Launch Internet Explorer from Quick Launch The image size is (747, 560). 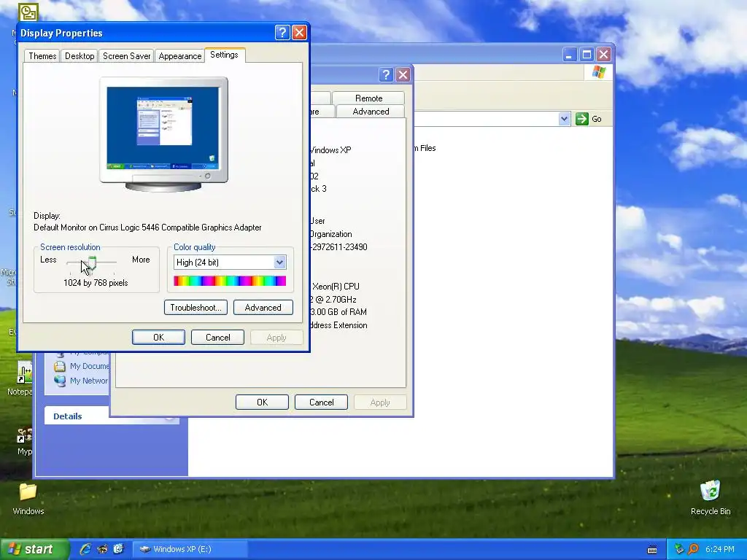85,549
